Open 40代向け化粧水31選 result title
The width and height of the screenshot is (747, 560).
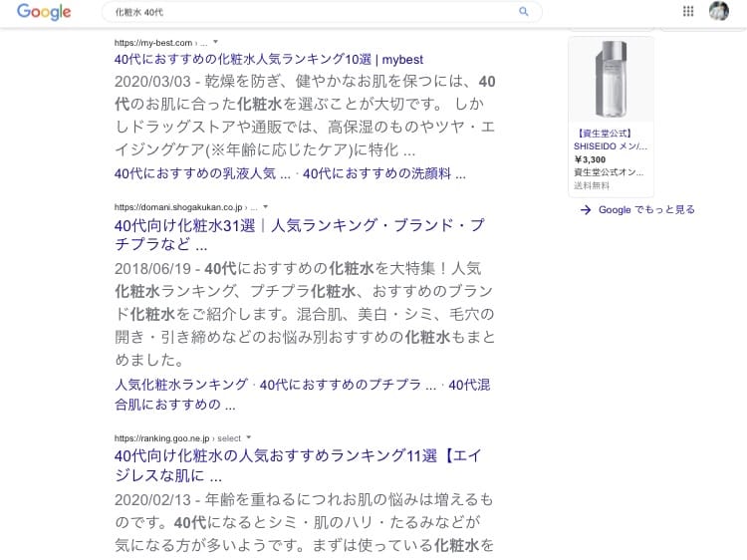tap(299, 226)
